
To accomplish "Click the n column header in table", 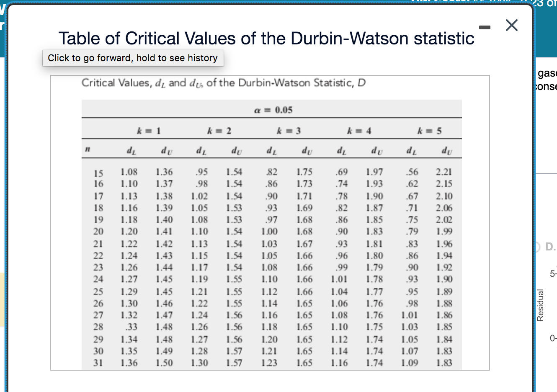I will coord(88,149).
